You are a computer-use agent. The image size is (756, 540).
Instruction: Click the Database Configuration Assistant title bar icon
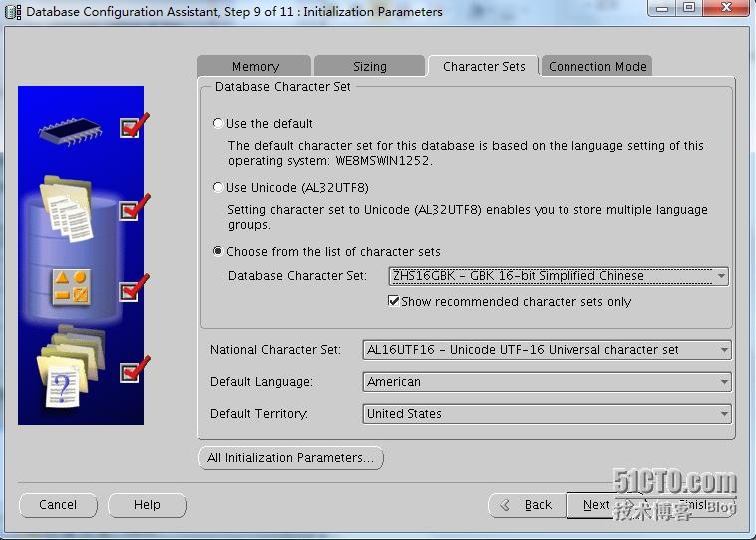pyautogui.click(x=12, y=12)
